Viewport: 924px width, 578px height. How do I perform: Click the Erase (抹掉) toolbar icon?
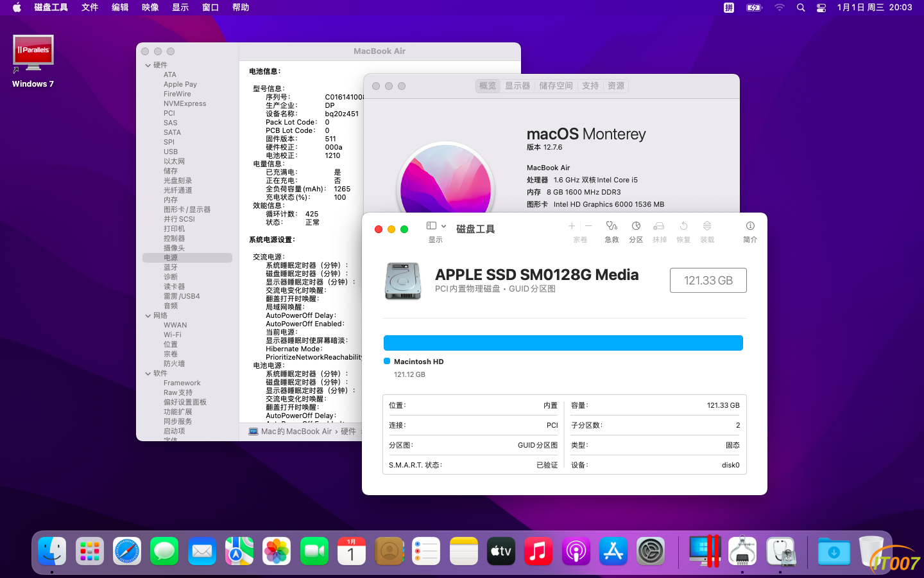click(659, 226)
